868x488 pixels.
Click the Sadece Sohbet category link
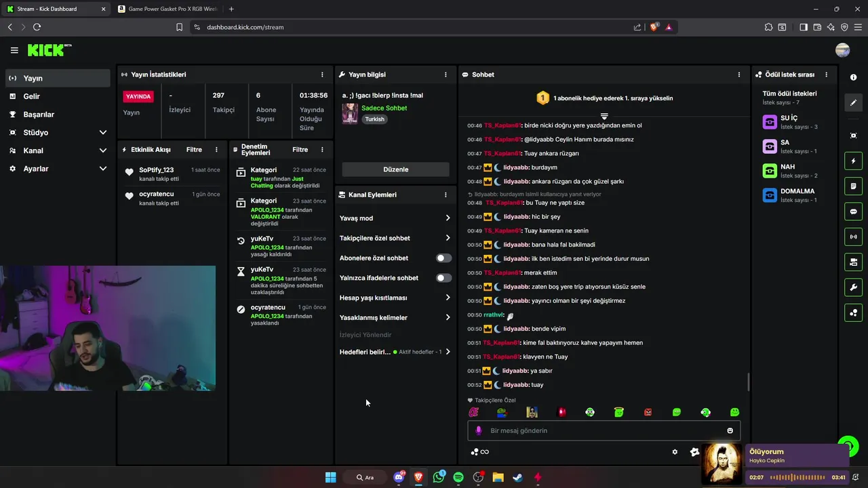[384, 108]
